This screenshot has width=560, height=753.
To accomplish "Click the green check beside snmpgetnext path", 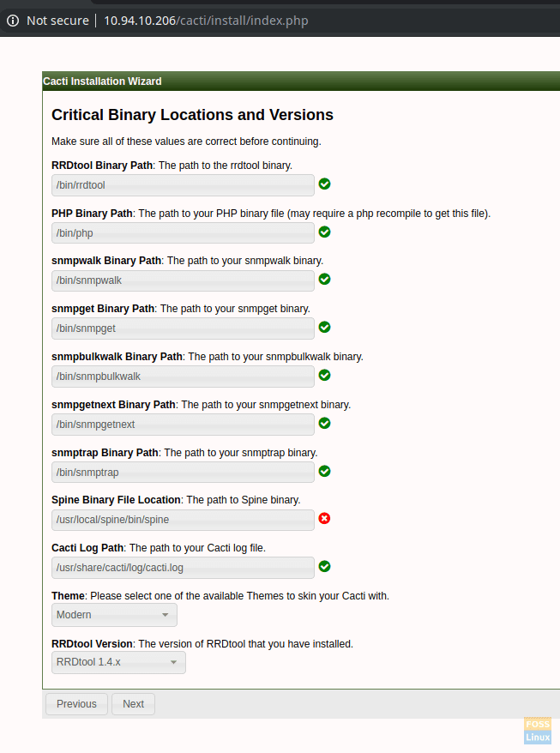I will [325, 423].
